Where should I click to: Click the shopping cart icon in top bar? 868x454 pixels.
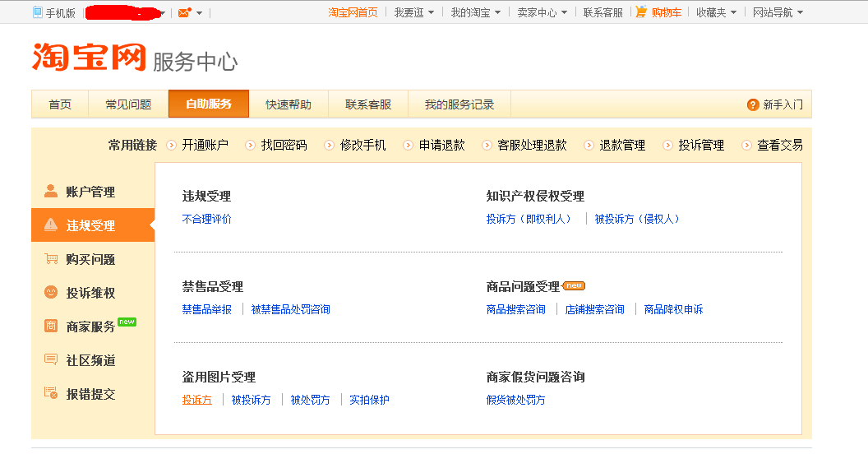(x=641, y=12)
